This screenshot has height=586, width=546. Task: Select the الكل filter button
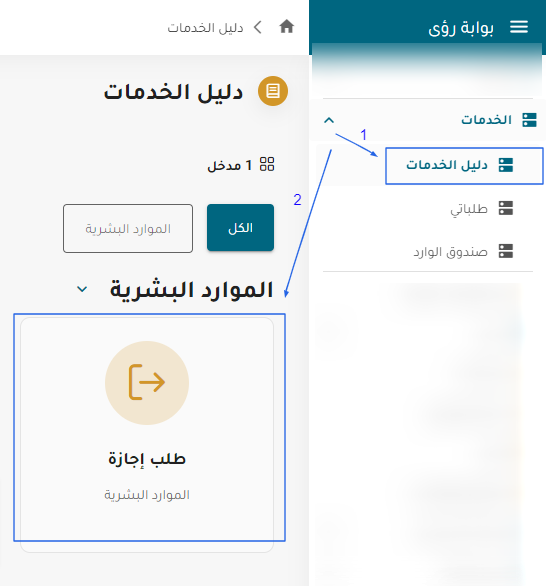tap(240, 228)
